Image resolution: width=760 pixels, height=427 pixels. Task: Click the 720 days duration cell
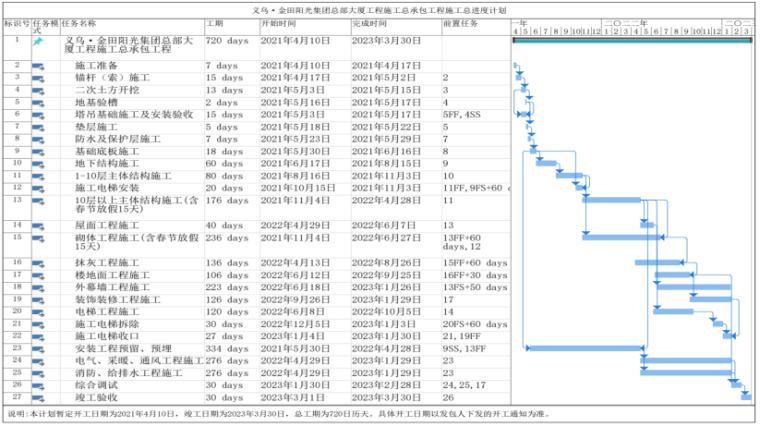click(230, 42)
